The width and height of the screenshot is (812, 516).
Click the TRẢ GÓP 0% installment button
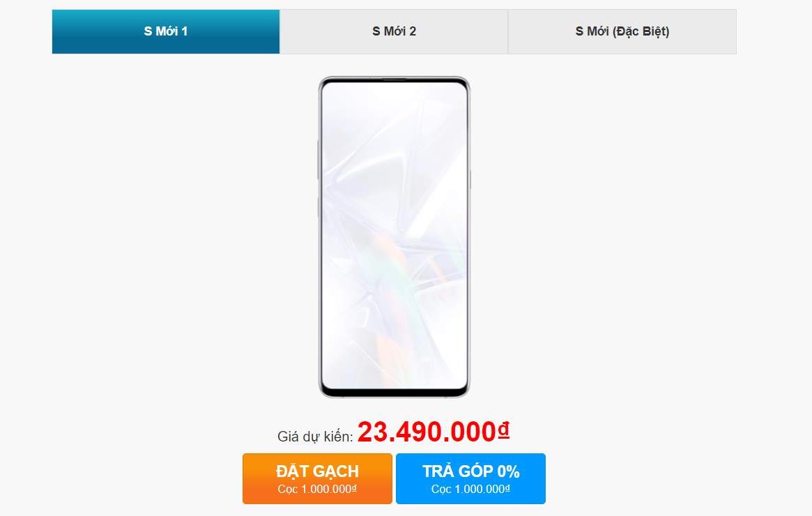470,478
